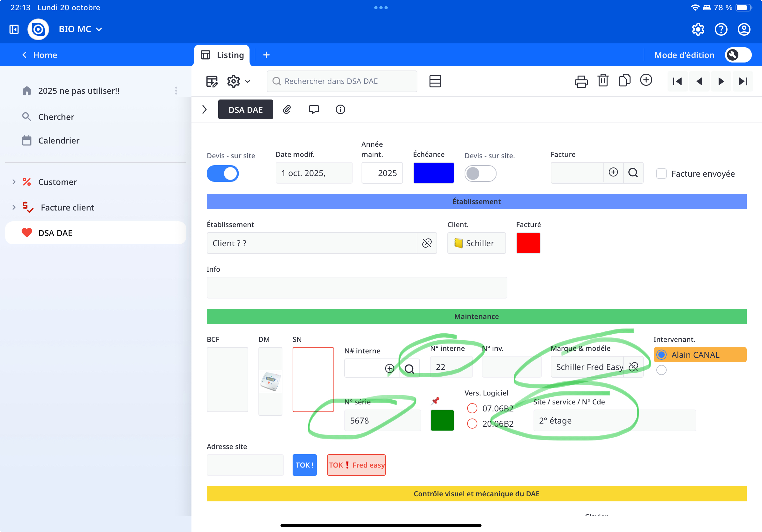Click the sidebar panel toggle icon
This screenshot has height=532, width=762.
(14, 30)
